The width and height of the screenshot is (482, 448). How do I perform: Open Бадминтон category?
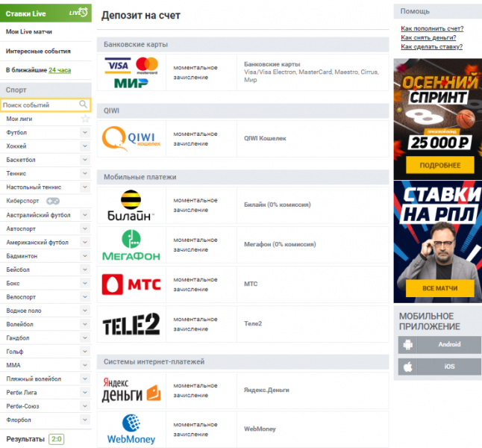pos(22,256)
